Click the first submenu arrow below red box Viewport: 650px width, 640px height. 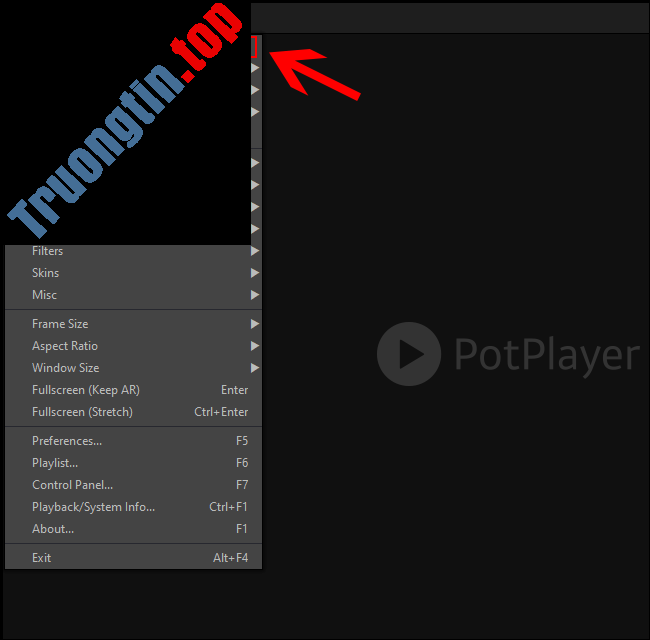pyautogui.click(x=255, y=68)
